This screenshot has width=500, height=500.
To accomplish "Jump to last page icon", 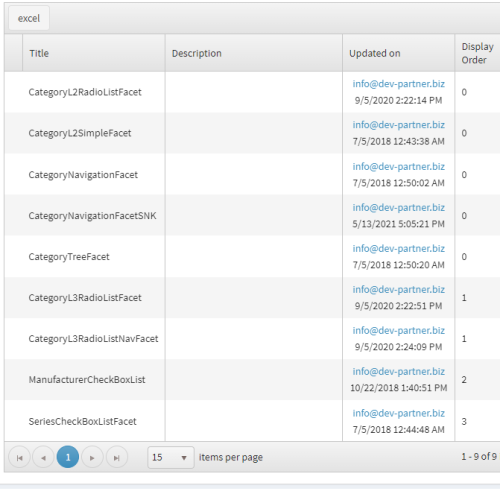I will [x=117, y=457].
